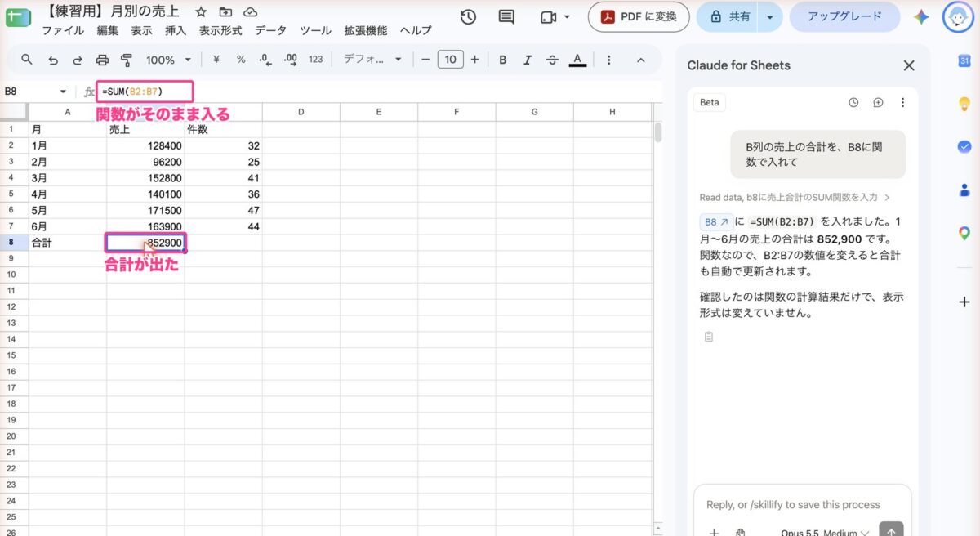Open the toolbar more options menu
Screen dimensions: 980x536
tap(608, 60)
